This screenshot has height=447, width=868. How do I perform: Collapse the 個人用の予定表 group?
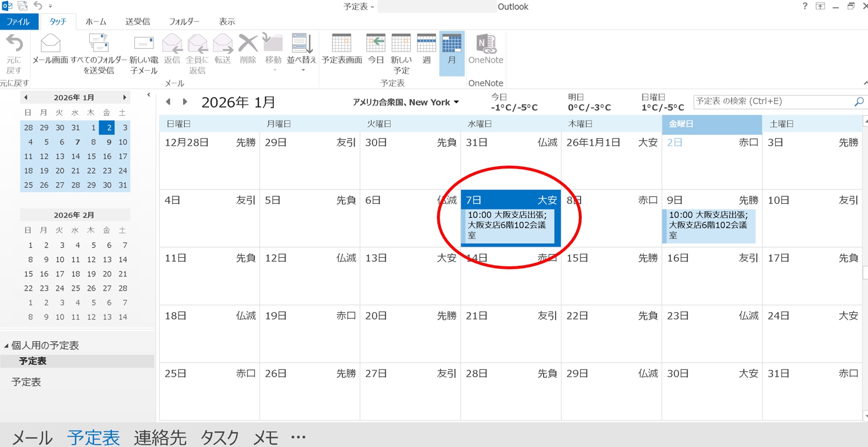pos(6,346)
